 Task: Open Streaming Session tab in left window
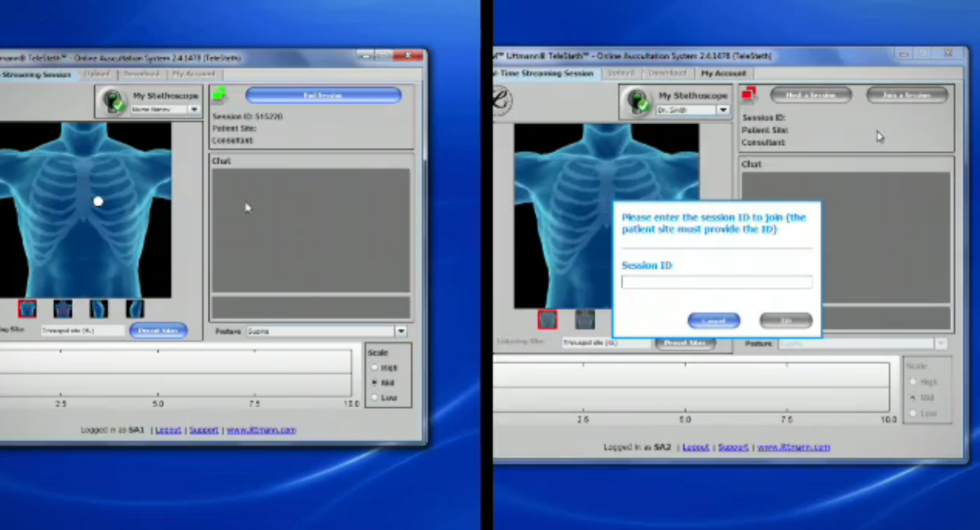pyautogui.click(x=37, y=75)
